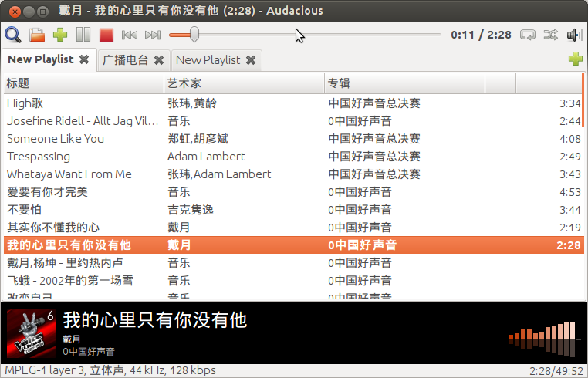Select the 不要怕 track
This screenshot has width=588, height=378.
(x=292, y=210)
